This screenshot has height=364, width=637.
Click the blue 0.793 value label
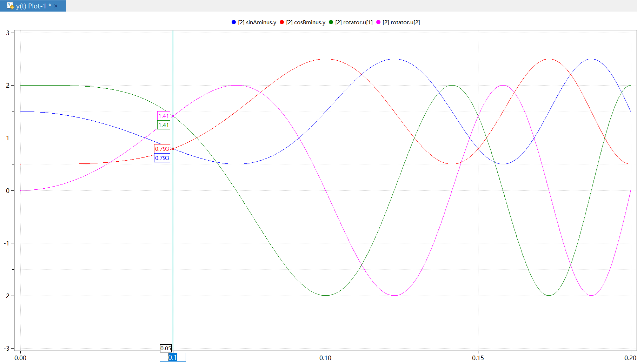tap(162, 158)
